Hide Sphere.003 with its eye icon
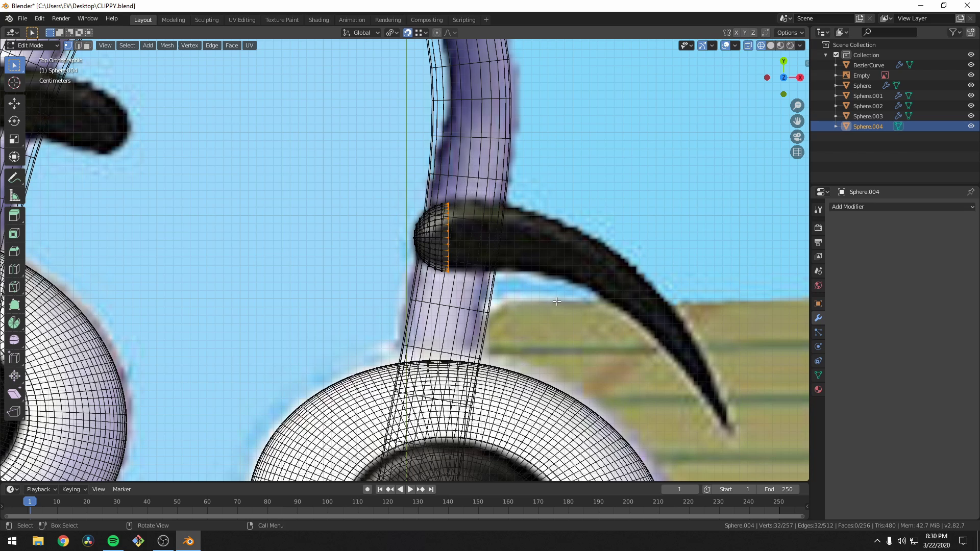This screenshot has height=551, width=980. pyautogui.click(x=971, y=116)
